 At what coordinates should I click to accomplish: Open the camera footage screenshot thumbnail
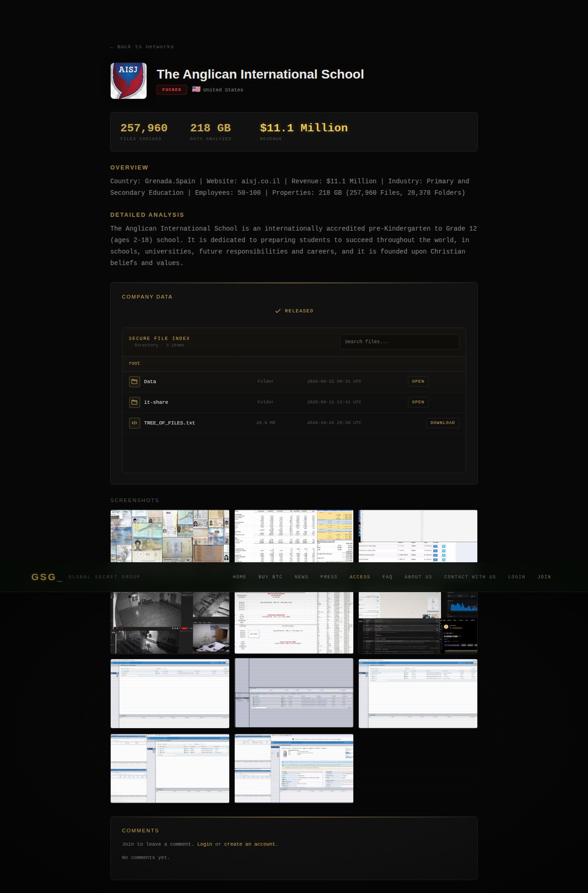(170, 622)
